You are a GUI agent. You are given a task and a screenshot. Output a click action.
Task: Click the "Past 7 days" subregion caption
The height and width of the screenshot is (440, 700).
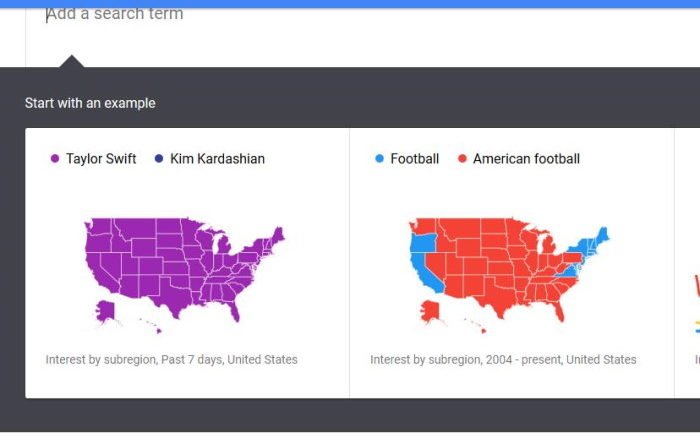point(171,360)
